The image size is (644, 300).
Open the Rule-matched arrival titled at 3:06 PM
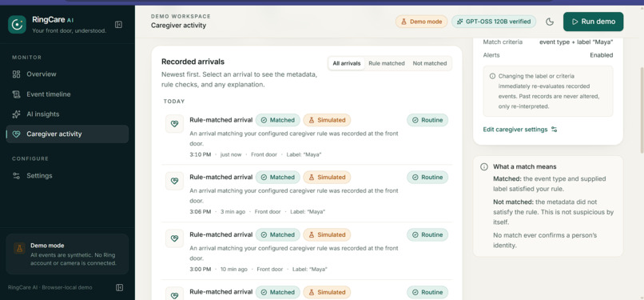221,177
